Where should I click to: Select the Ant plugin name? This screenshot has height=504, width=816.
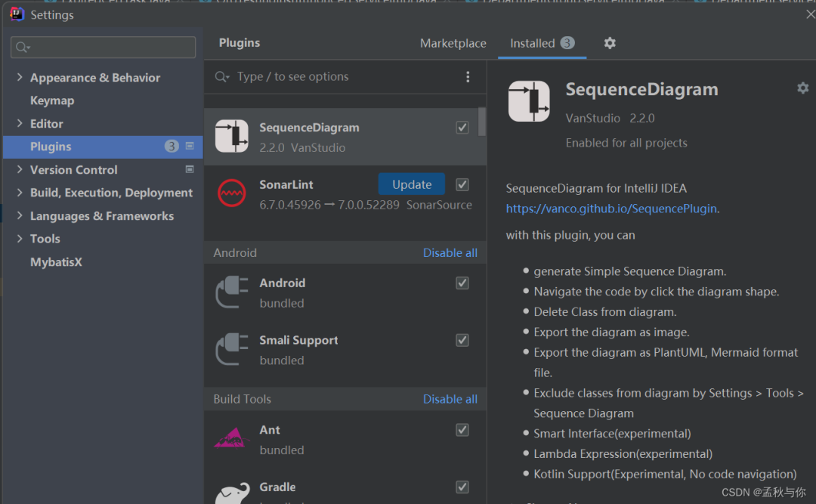click(x=270, y=430)
